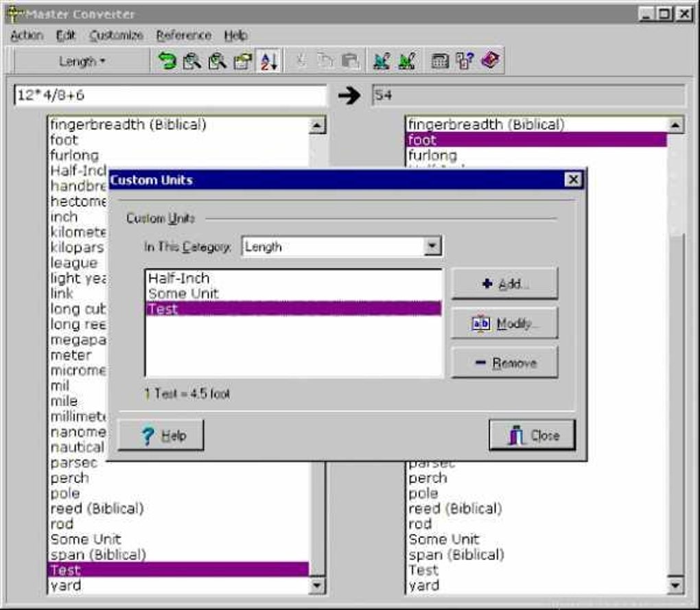Click the left list scroll up arrow
The height and width of the screenshot is (610, 700).
coord(316,126)
